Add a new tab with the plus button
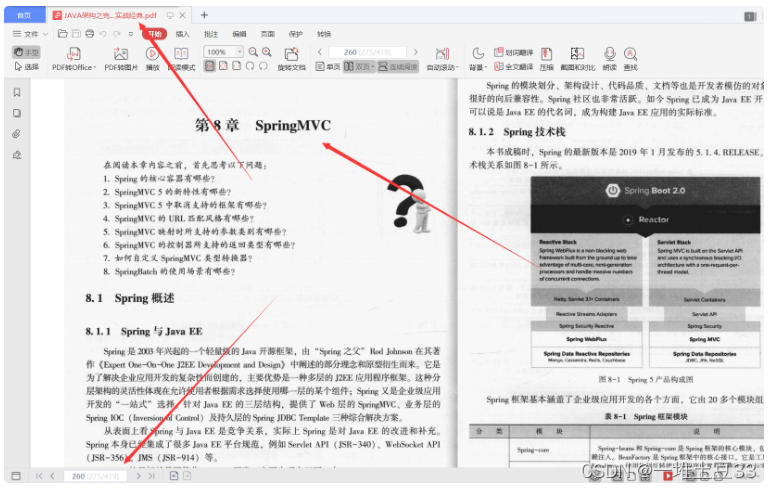 (204, 15)
